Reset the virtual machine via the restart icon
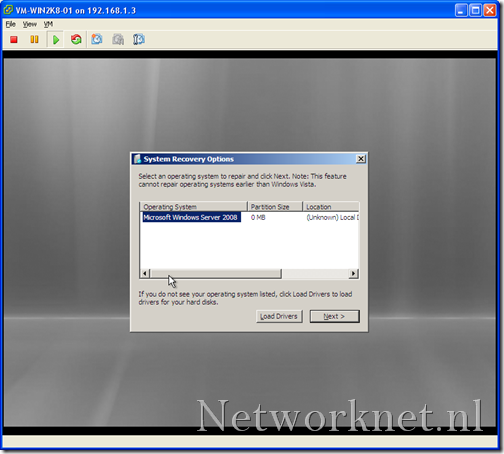Image resolution: width=504 pixels, height=454 pixels. [76, 40]
